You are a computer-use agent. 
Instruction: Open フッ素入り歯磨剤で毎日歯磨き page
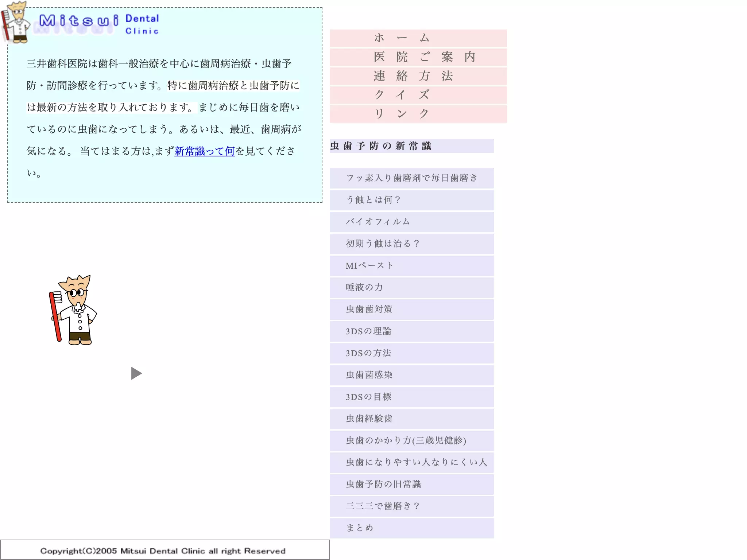click(411, 178)
